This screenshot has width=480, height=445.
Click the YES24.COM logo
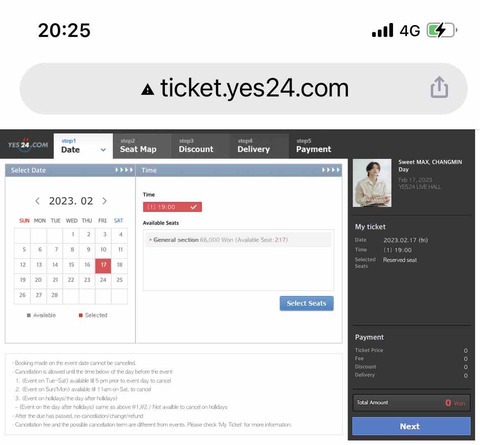click(28, 145)
